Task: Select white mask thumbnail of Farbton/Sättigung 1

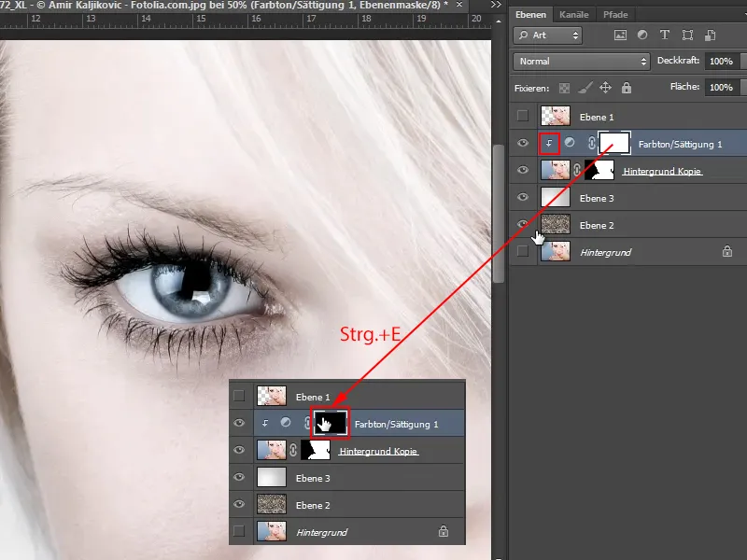Action: (x=614, y=143)
